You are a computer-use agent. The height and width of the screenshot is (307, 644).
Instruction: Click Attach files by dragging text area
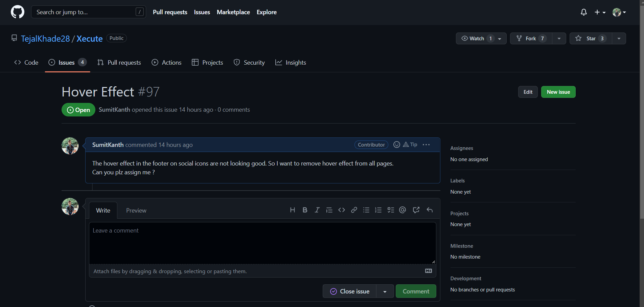(170, 271)
